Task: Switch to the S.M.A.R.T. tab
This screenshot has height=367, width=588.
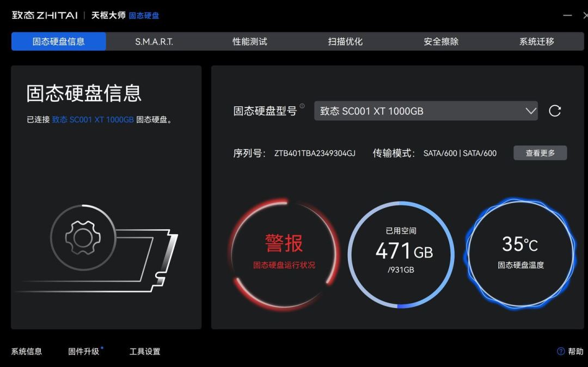Action: click(154, 41)
